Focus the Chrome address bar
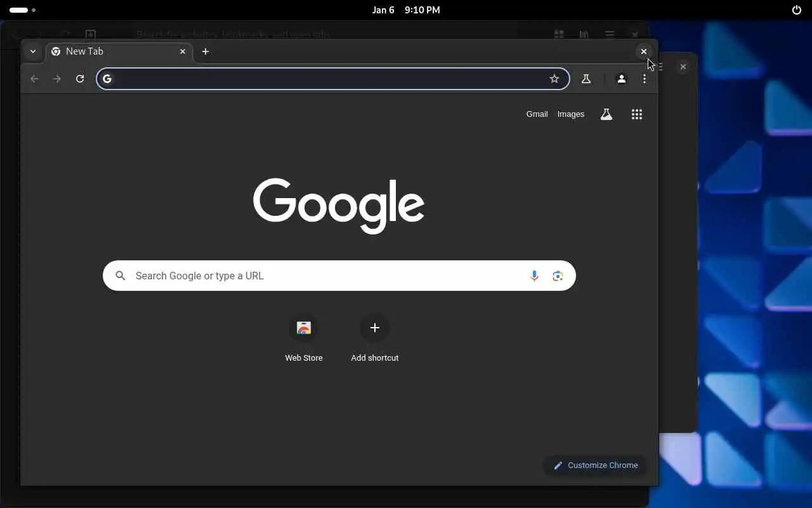The height and width of the screenshot is (508, 812). coord(333,79)
